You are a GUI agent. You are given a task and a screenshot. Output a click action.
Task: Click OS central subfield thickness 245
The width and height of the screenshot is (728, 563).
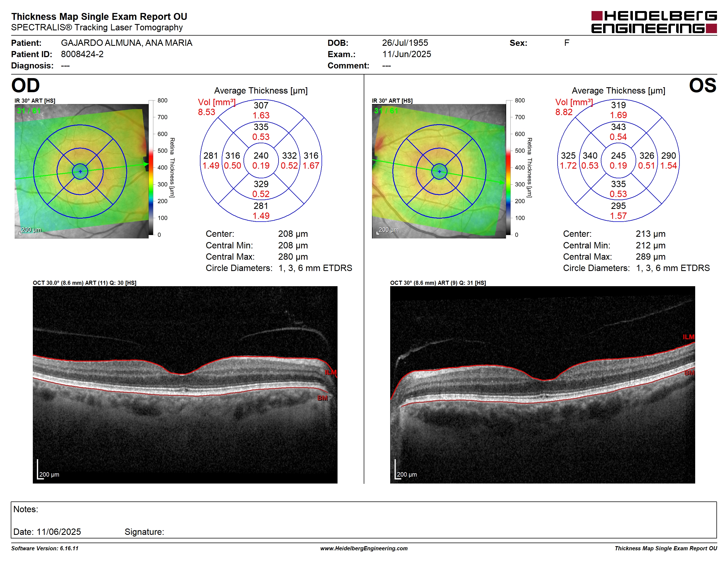[618, 156]
